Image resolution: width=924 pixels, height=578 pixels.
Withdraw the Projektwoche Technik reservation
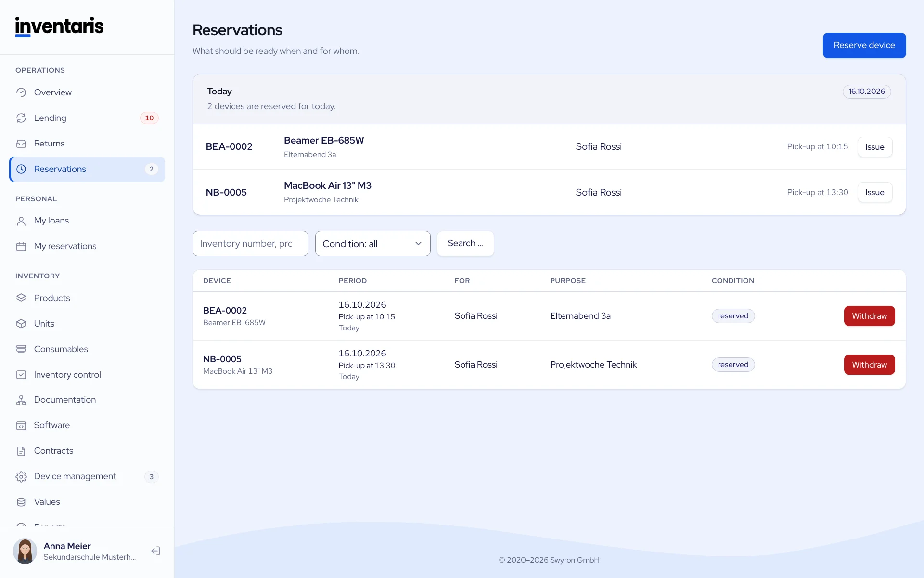(x=869, y=365)
